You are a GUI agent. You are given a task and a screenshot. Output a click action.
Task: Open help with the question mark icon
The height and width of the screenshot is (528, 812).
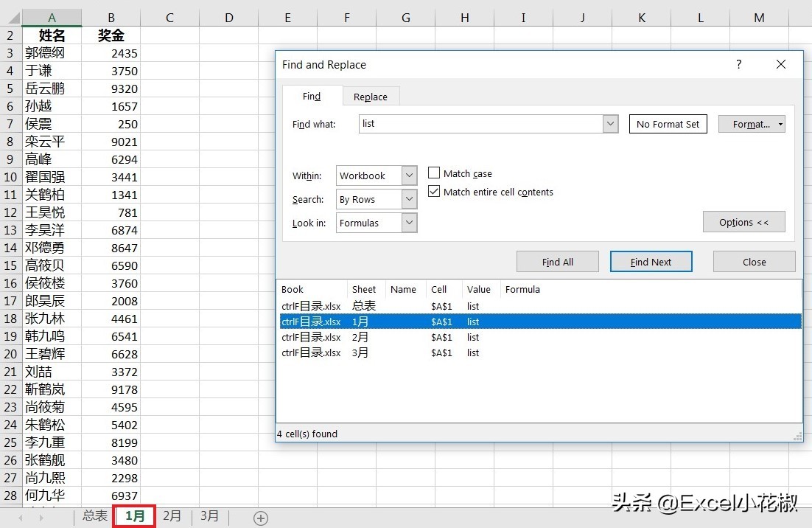pyautogui.click(x=739, y=64)
